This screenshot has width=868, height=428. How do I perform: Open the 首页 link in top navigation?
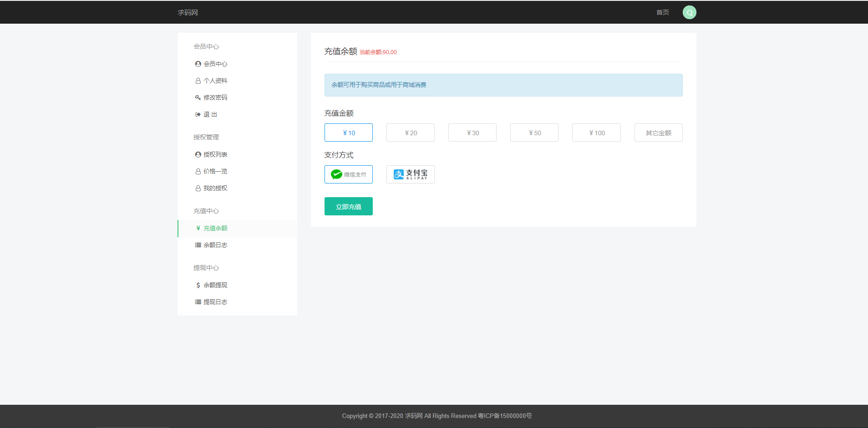[662, 12]
